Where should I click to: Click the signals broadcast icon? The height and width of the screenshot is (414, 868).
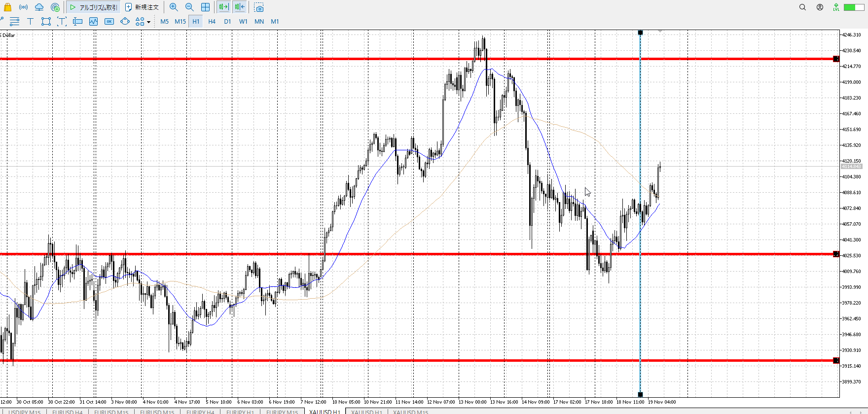click(x=23, y=7)
